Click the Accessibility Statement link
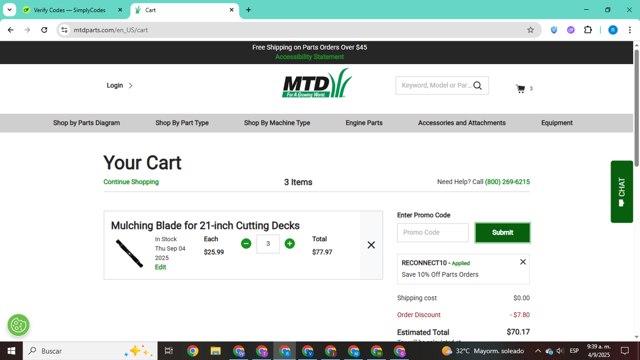The width and height of the screenshot is (640, 360). (x=309, y=57)
